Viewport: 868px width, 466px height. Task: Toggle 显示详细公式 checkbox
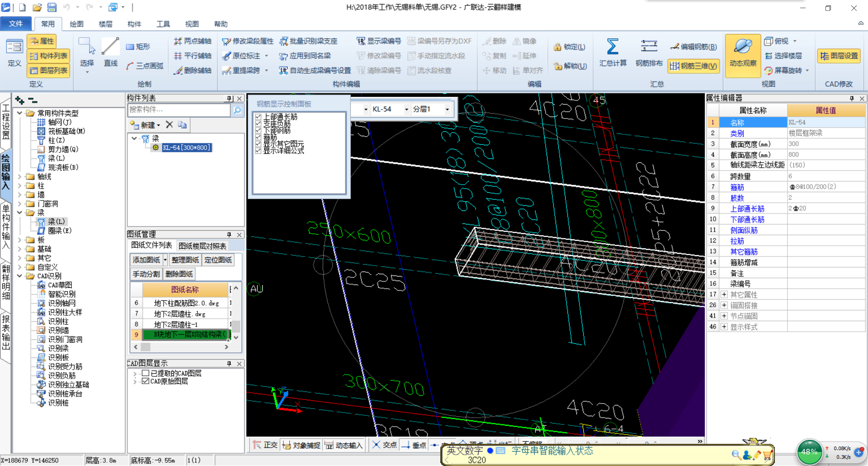click(x=258, y=151)
